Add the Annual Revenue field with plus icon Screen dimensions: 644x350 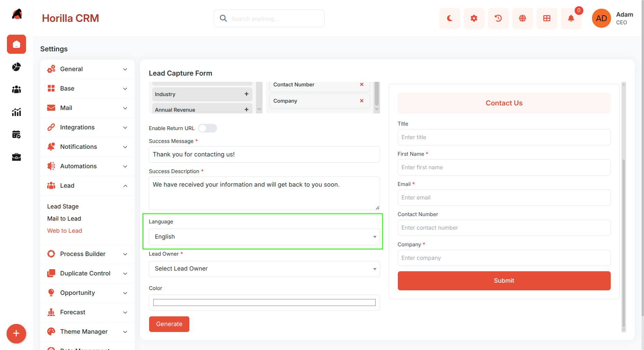[x=246, y=110]
